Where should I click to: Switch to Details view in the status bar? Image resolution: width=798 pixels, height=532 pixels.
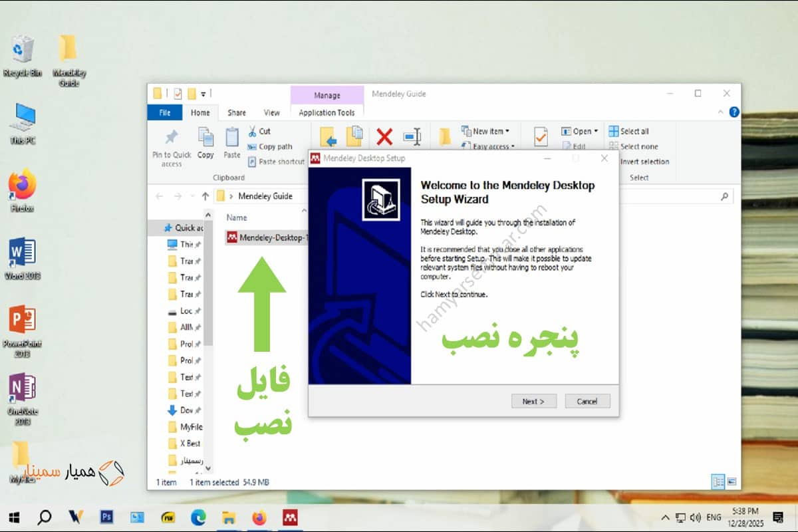point(718,481)
